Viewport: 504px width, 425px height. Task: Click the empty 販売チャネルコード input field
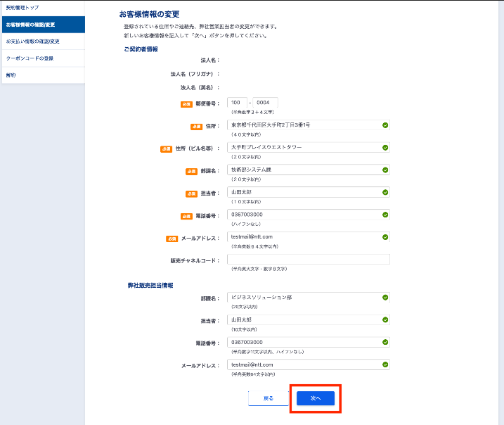pyautogui.click(x=309, y=260)
